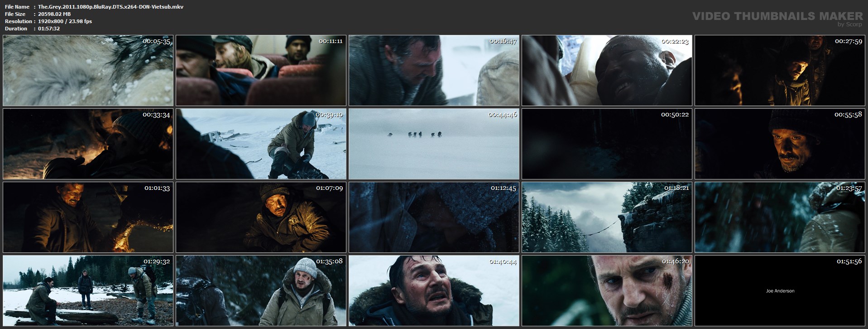
Task: Select the dark frame at 00:50:22
Action: [607, 144]
